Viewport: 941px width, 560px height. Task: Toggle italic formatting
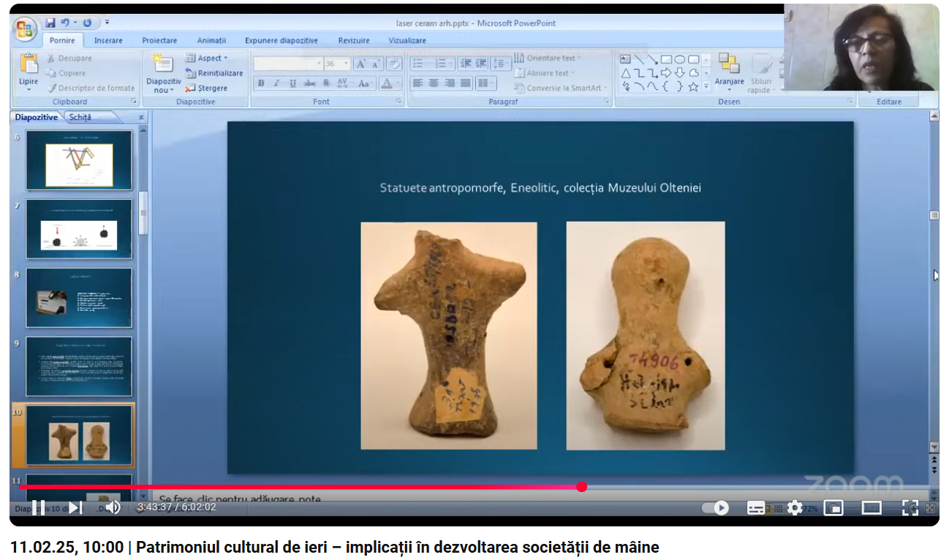[x=276, y=83]
